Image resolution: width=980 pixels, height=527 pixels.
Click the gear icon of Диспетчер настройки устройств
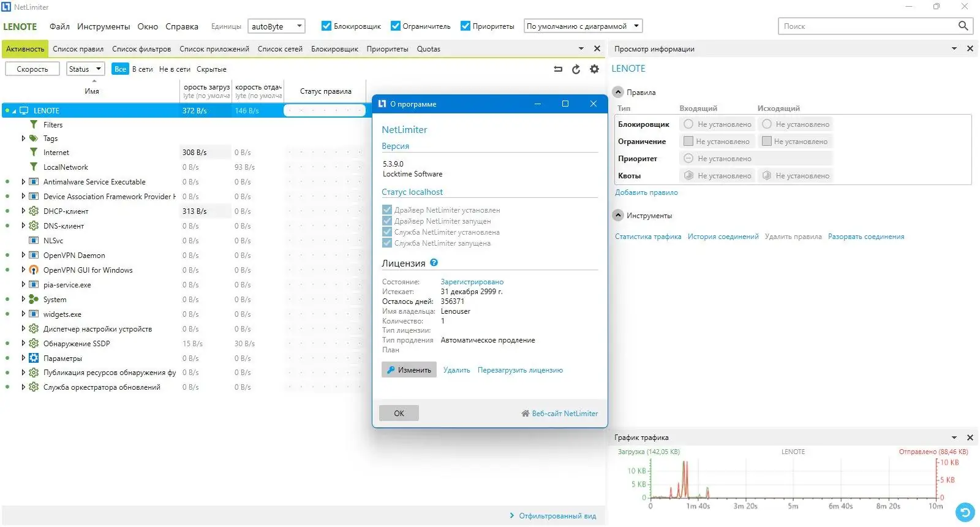(x=34, y=328)
